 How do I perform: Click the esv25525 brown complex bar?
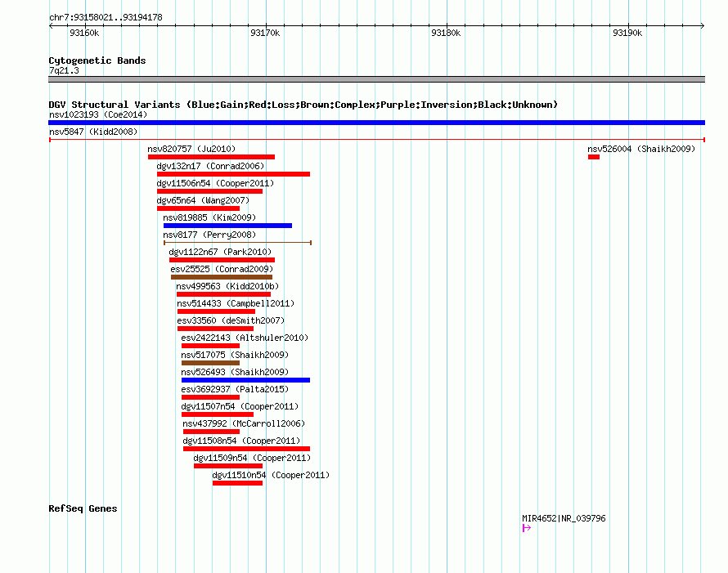(222, 277)
